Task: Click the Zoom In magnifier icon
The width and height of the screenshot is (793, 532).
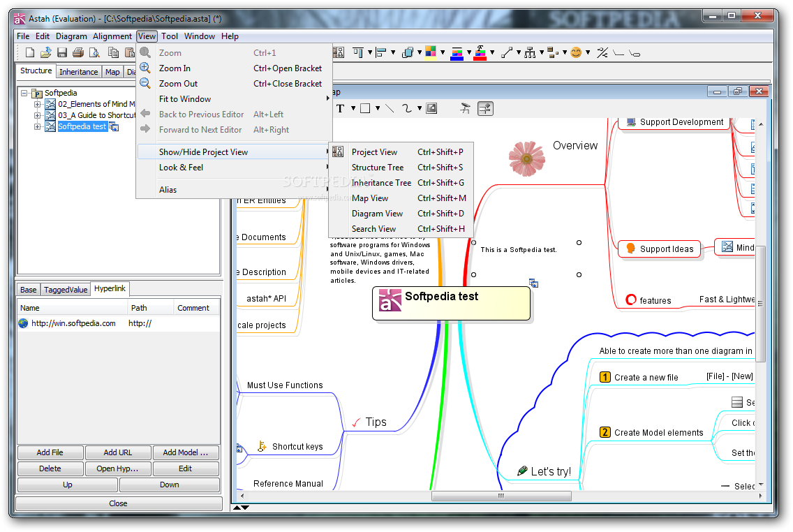Action: (145, 68)
